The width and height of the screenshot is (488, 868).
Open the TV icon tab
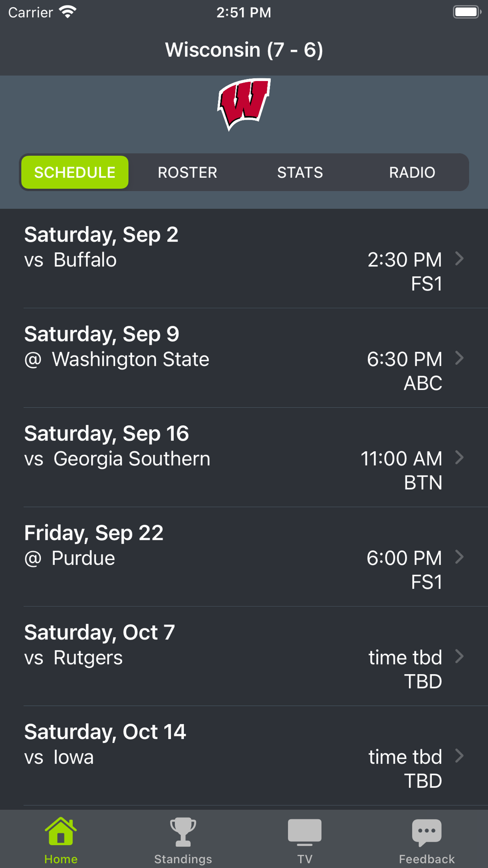[305, 832]
